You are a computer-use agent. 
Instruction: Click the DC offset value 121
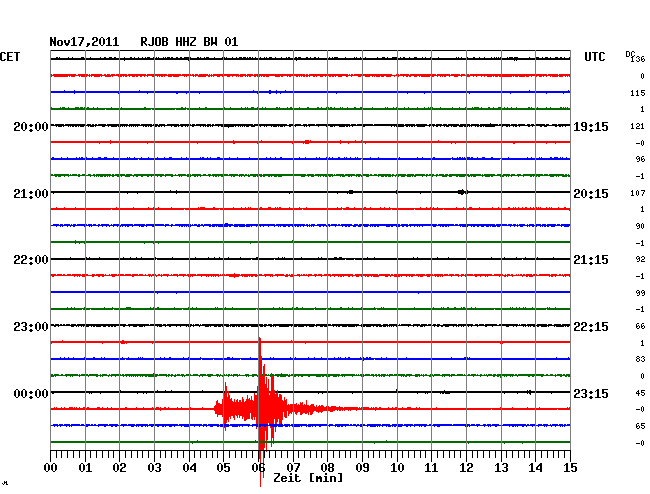[638, 126]
